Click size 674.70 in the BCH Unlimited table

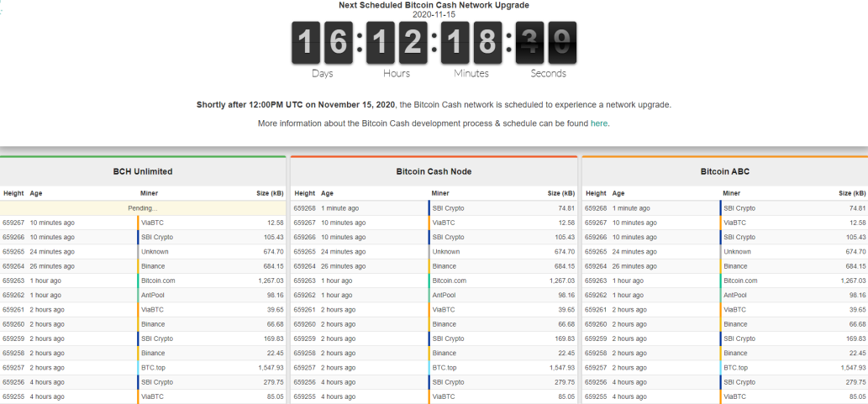click(273, 251)
